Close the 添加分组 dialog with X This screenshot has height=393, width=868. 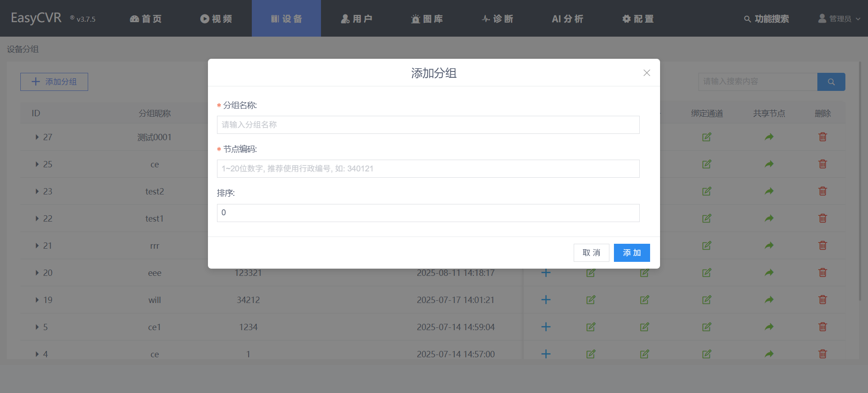[646, 73]
